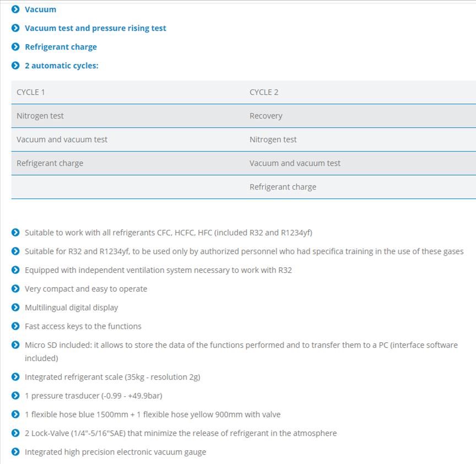Click arrow icon next to 2 Lock-Valve line
Viewport: 476px width, 464px height.
pos(15,433)
